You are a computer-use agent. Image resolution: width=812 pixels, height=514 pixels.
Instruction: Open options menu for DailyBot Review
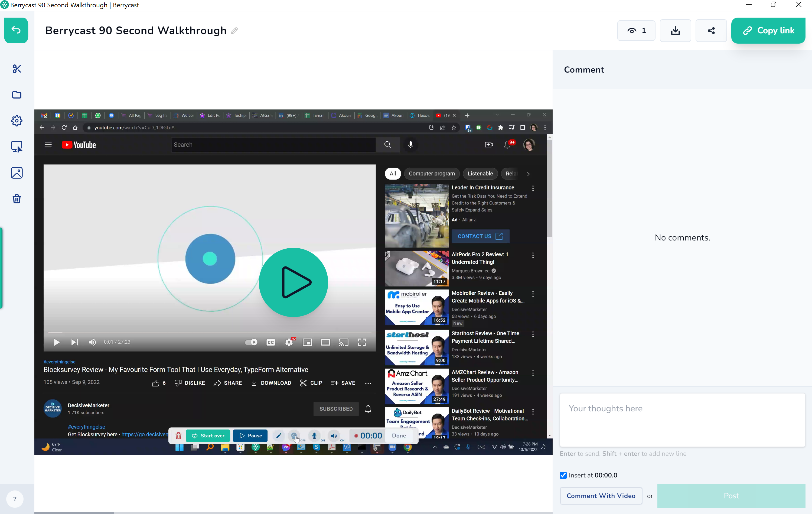(x=533, y=412)
